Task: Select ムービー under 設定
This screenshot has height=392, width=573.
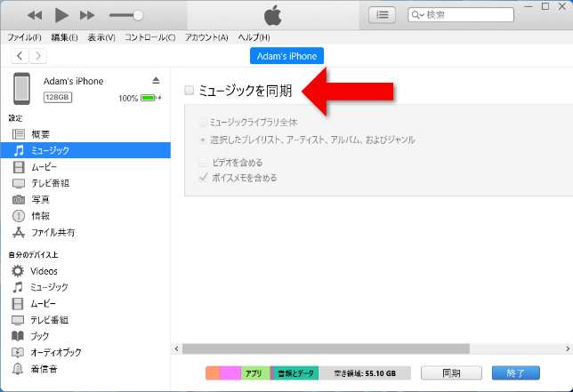Action: [x=85, y=167]
